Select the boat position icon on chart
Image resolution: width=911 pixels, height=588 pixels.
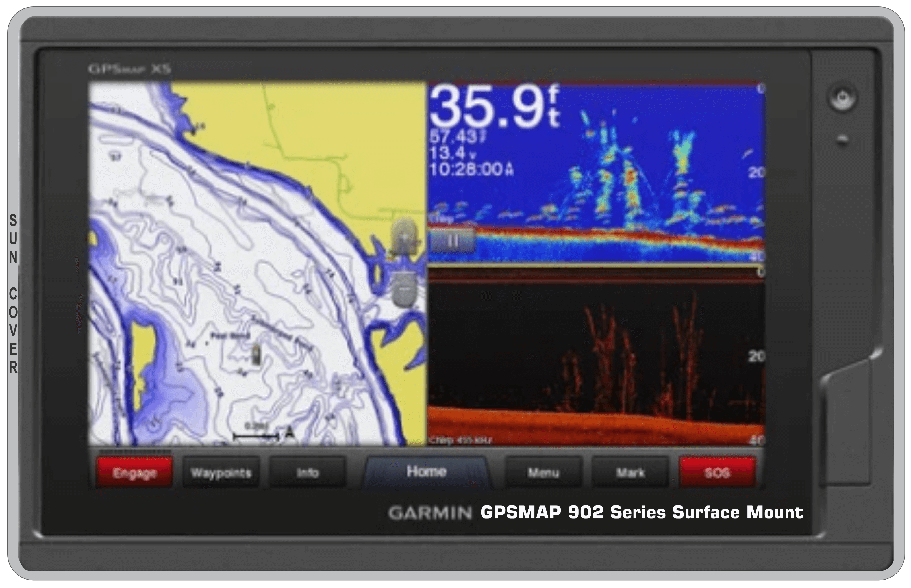256,354
